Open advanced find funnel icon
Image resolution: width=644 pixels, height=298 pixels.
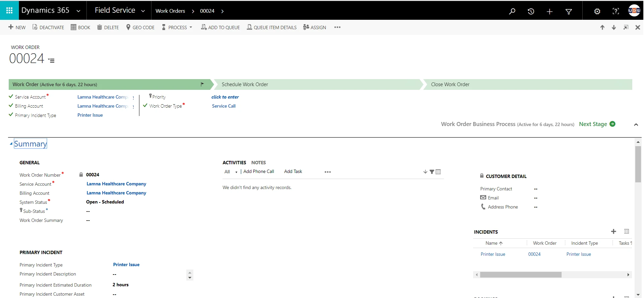(569, 11)
